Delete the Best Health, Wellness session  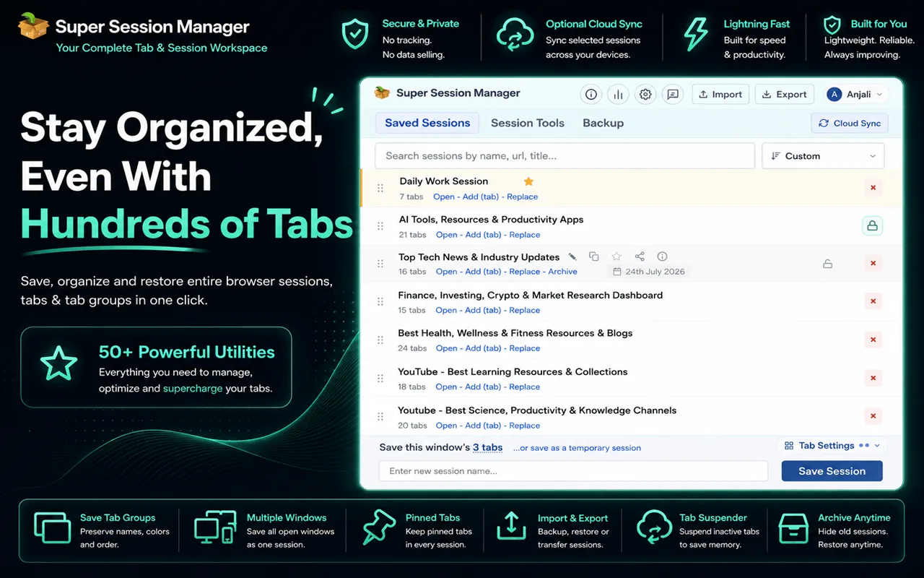[x=873, y=340]
